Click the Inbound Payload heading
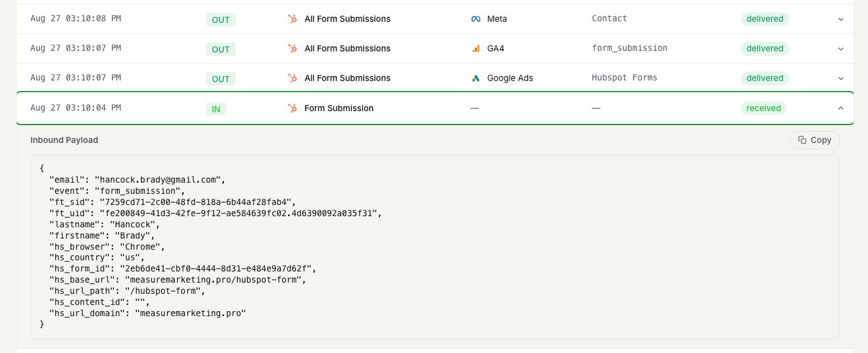 click(x=64, y=140)
